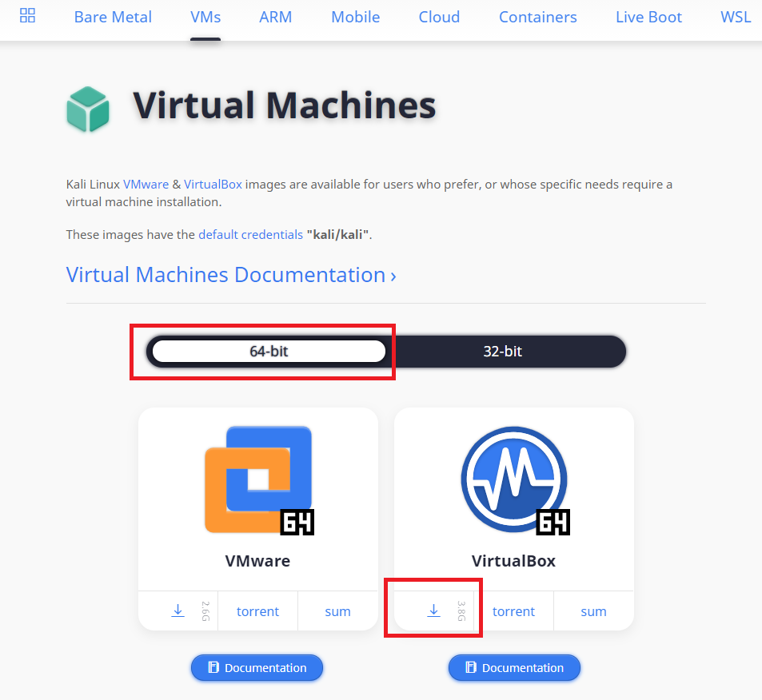Click the VirtualBox card title text
This screenshot has width=762, height=700.
(x=513, y=561)
